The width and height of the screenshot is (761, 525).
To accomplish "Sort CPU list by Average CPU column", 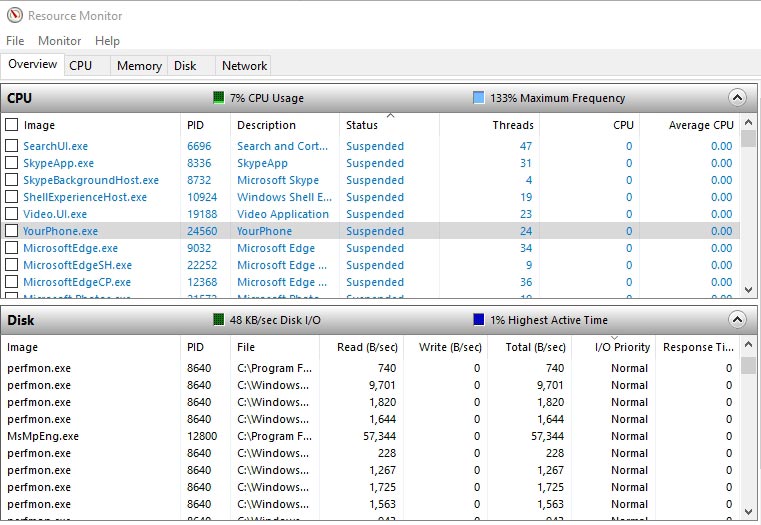I will [x=690, y=125].
